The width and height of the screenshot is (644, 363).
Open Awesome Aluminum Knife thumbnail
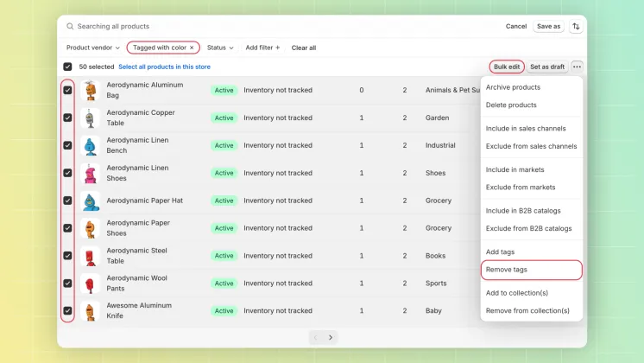[x=90, y=311]
